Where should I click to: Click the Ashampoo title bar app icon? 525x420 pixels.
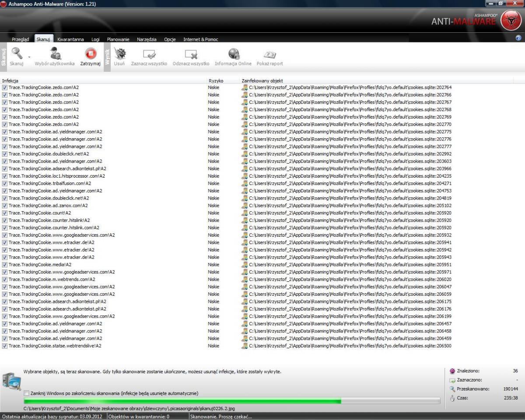(4, 4)
